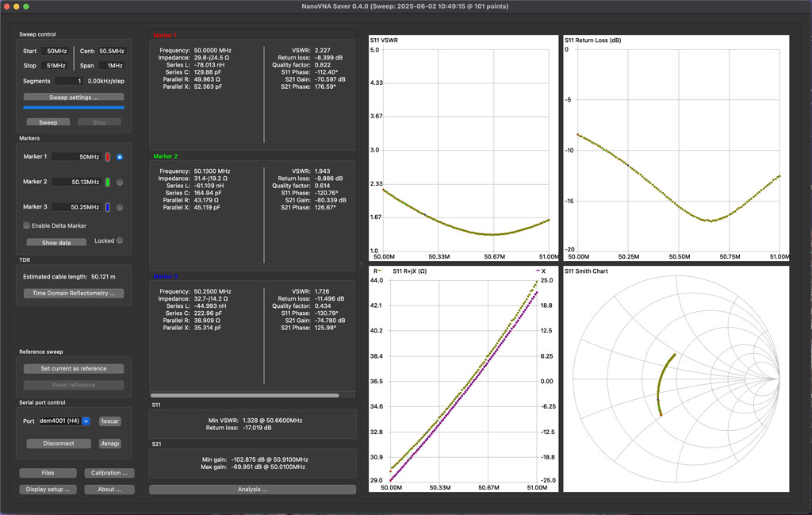Select the Marker 3 radio button
This screenshot has height=515, width=812.
[120, 207]
